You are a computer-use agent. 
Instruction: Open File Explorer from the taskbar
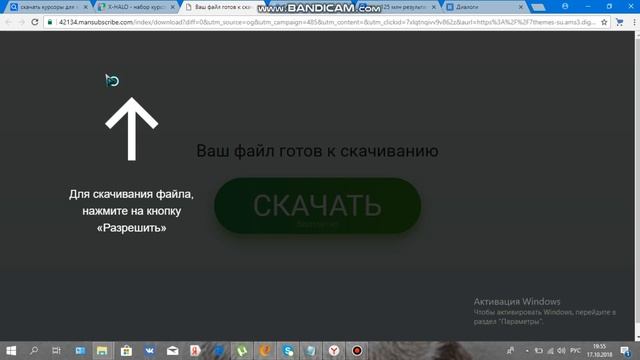[x=102, y=351]
